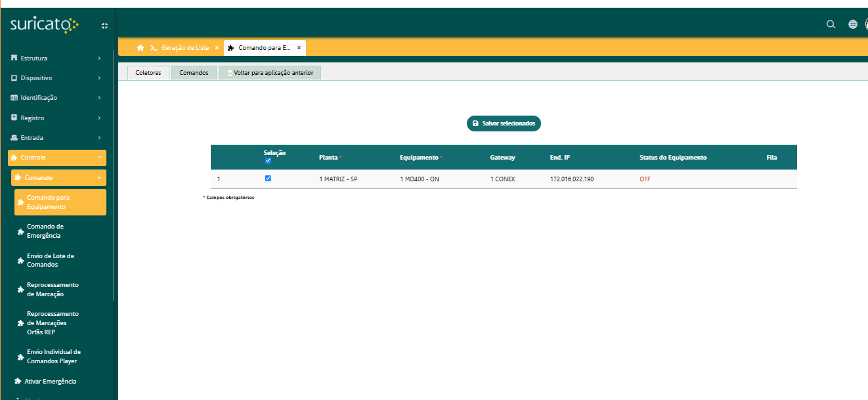Click the 1 MATRIZ - SP cell
The width and height of the screenshot is (868, 400).
coord(338,179)
